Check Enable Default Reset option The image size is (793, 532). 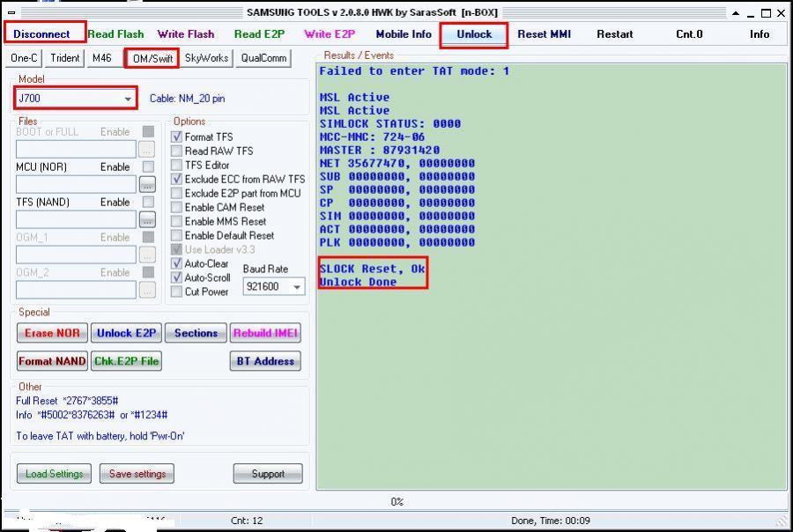click(x=176, y=236)
